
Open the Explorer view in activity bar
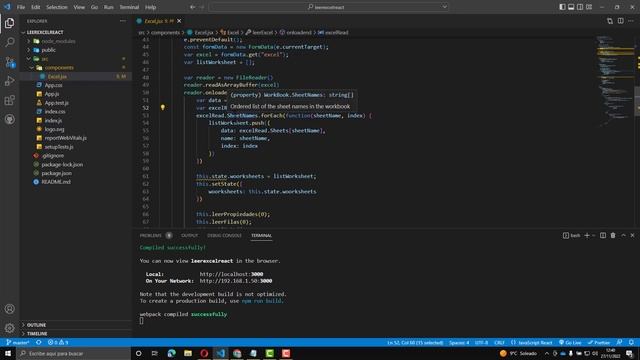9,23
